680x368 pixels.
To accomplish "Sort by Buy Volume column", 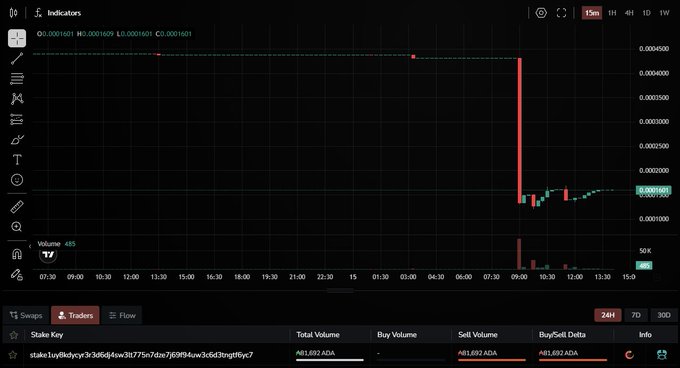I will coord(397,335).
